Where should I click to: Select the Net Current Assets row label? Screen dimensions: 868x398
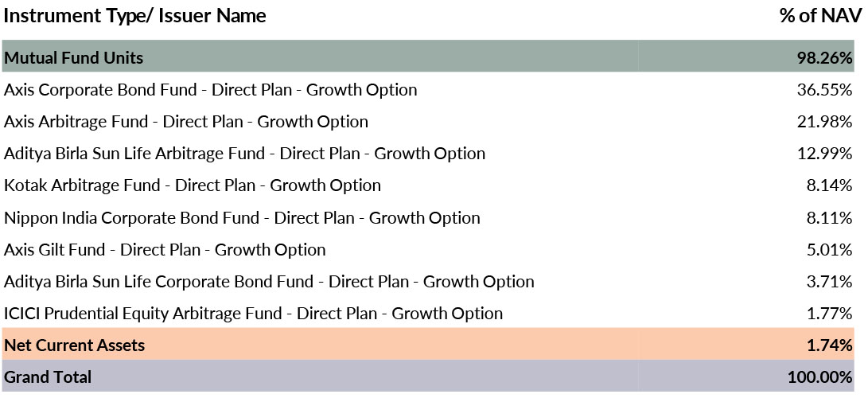pos(75,345)
